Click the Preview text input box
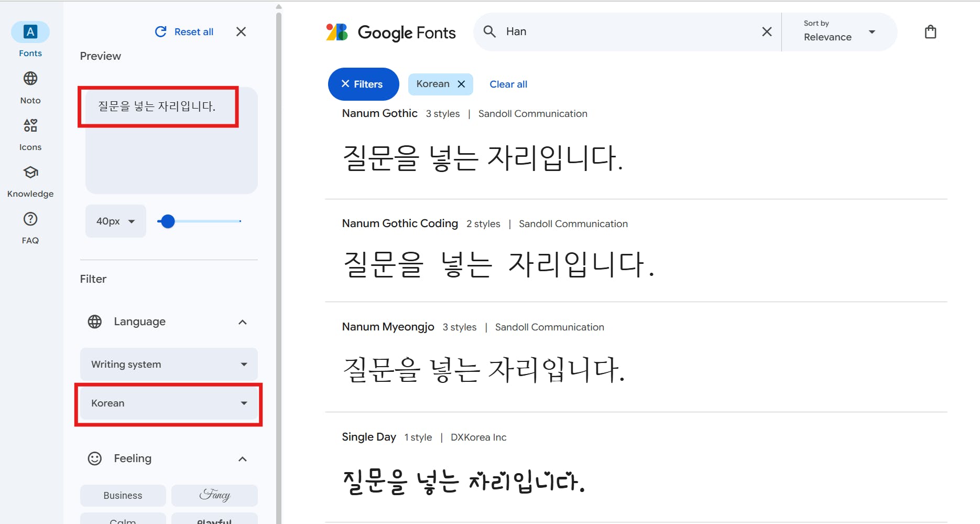980x524 pixels. pyautogui.click(x=158, y=107)
